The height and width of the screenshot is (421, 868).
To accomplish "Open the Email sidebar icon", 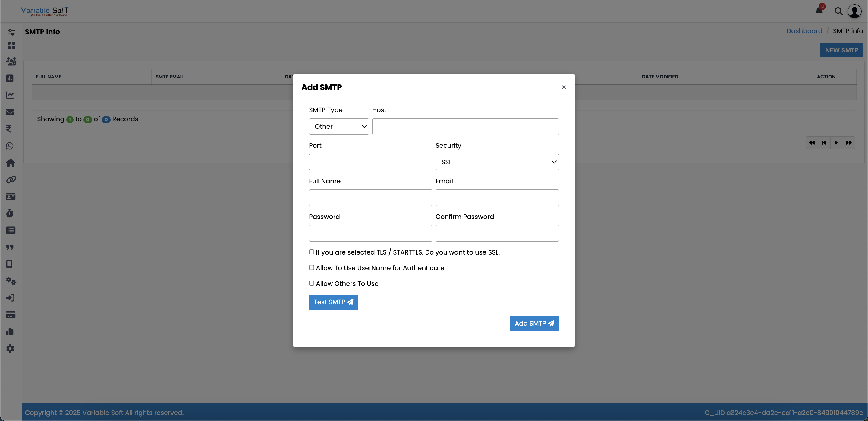I will pyautogui.click(x=11, y=112).
